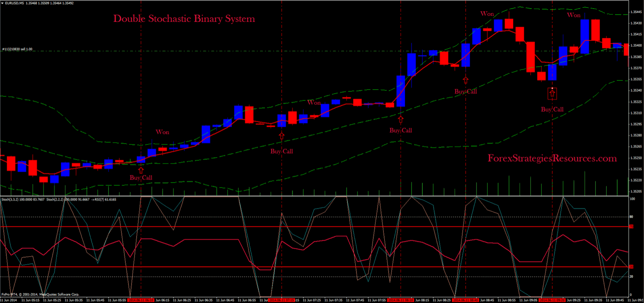
Task: Select the boxed up-arrow signal marker
Action: coord(552,94)
